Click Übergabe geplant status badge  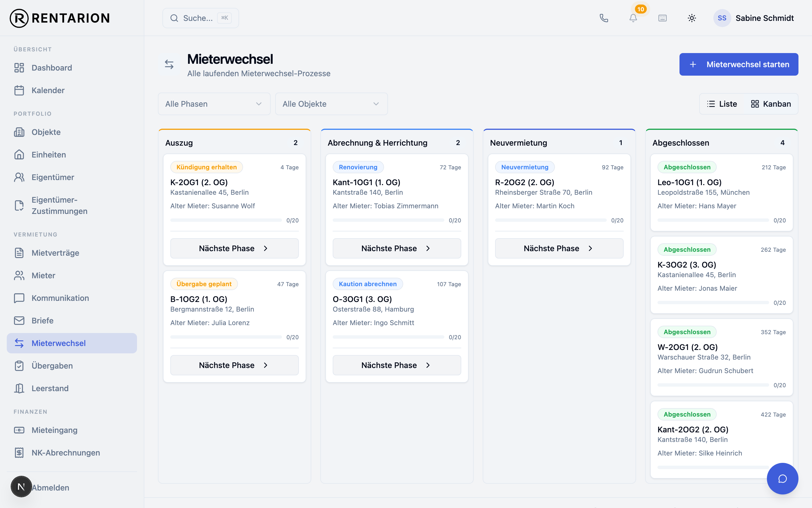[x=204, y=284]
